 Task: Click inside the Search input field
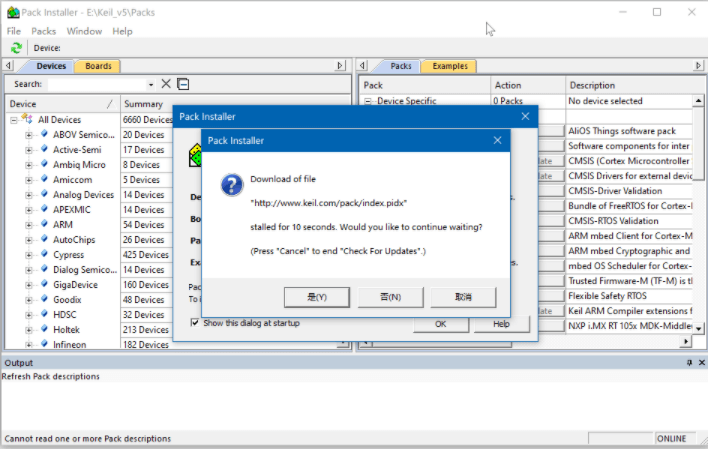95,85
